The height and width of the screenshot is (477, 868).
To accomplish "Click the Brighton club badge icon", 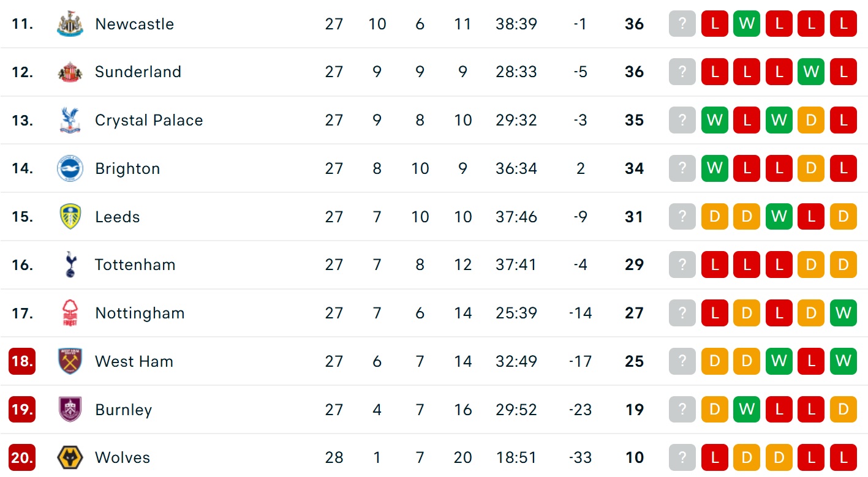I will (x=70, y=168).
